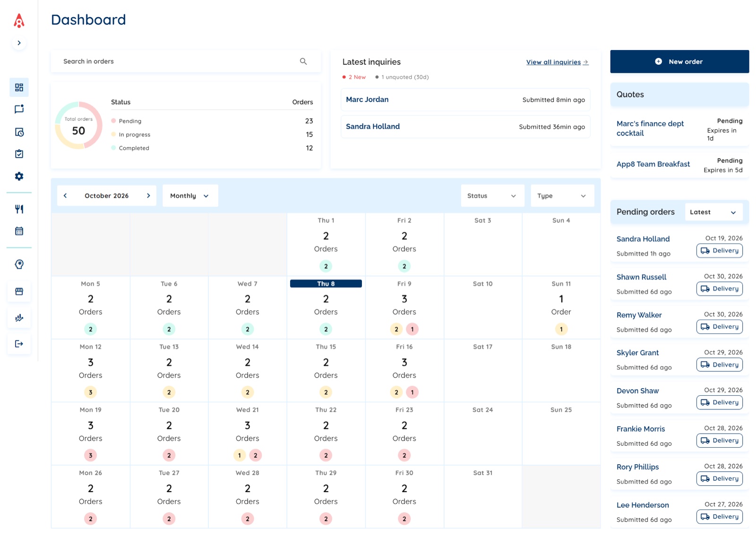Open Sandra Holland's inquiry submitted 36min ago
Viewport: 756px width, 535px height.
465,127
